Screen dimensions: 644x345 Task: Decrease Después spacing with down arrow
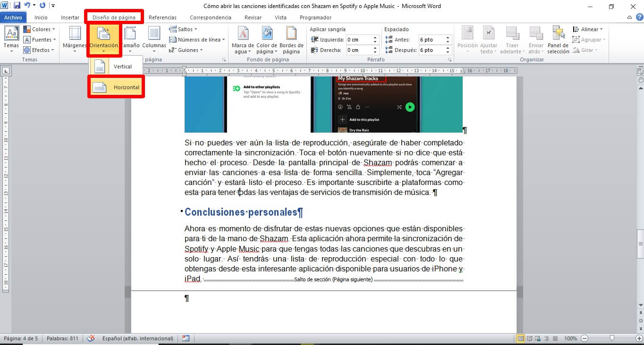(449, 52)
